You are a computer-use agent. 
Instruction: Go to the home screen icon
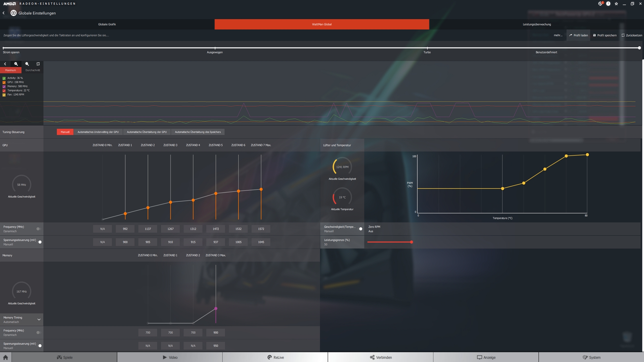[5, 357]
